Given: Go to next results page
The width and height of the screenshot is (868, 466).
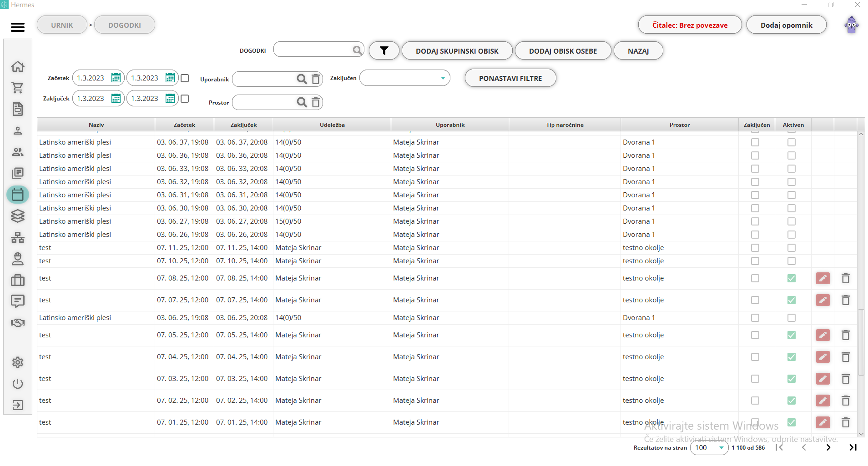Looking at the screenshot, I should (828, 447).
